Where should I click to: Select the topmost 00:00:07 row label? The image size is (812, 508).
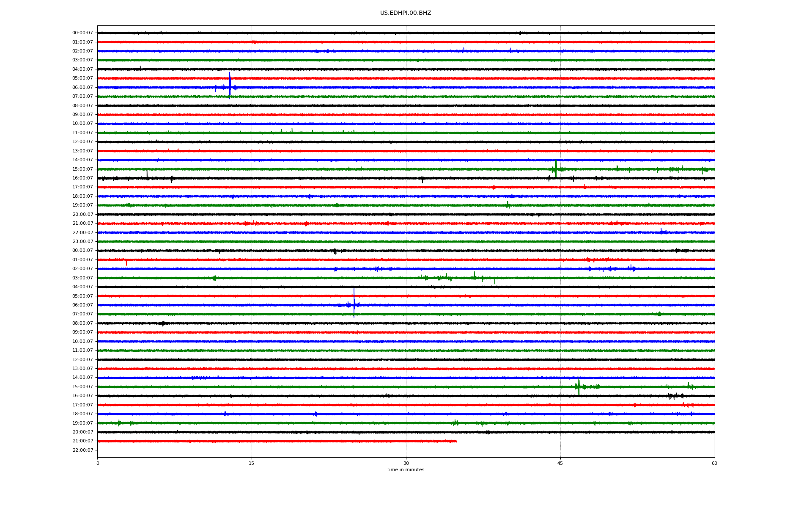click(x=82, y=33)
